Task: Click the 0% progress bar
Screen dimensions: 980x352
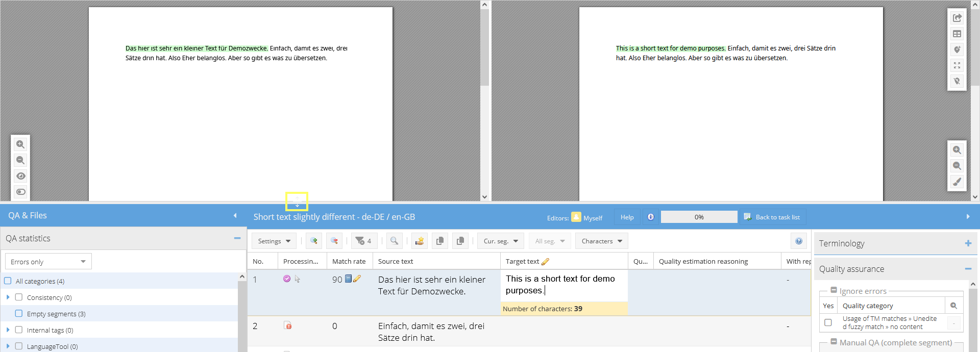Action: coord(699,217)
